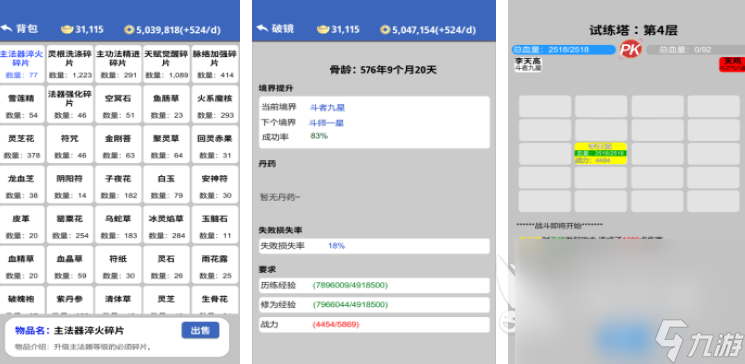Image resolution: width=745 pixels, height=364 pixels.
Task: Click the 斗师一星 next realm value
Action: (326, 123)
